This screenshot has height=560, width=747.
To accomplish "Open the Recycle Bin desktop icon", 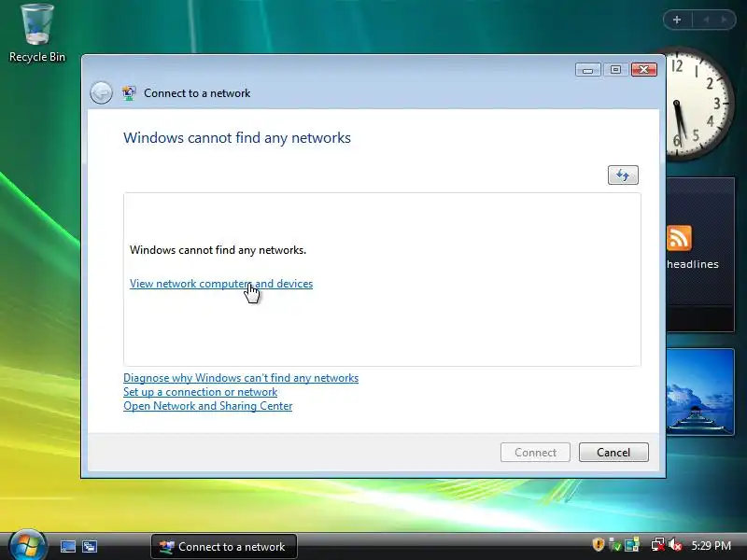I will pyautogui.click(x=37, y=32).
